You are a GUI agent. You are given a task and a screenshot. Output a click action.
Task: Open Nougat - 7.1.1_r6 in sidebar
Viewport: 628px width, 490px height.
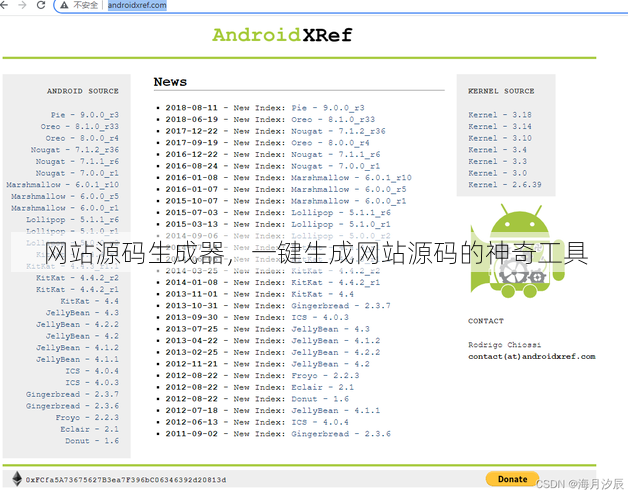point(77,161)
